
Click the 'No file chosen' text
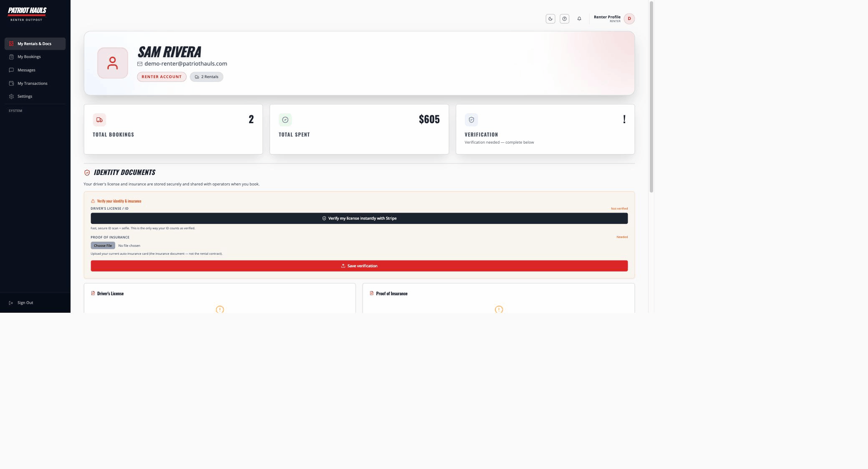129,246
